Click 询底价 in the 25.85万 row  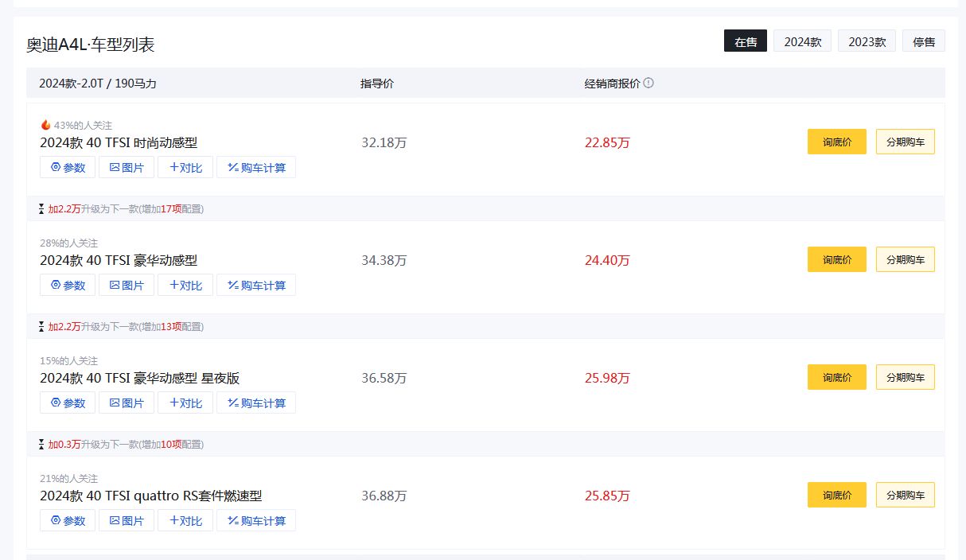pos(837,495)
